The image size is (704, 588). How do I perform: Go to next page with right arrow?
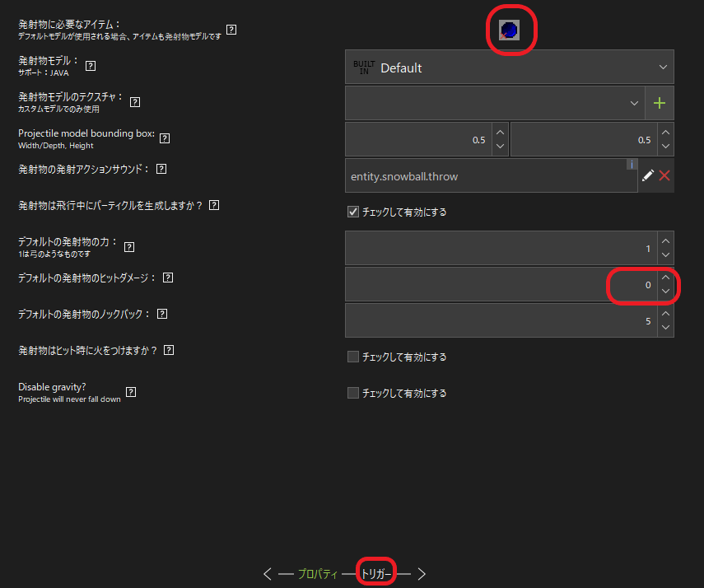(x=422, y=574)
